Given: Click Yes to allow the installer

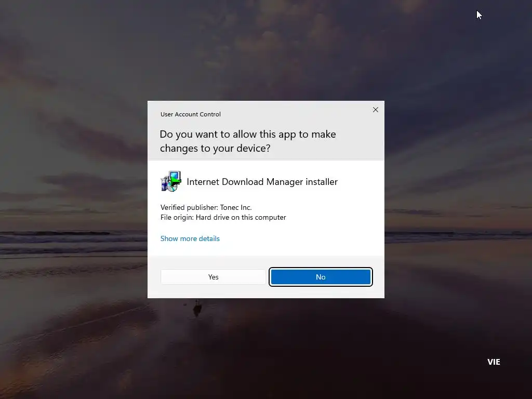Looking at the screenshot, I should (x=213, y=277).
